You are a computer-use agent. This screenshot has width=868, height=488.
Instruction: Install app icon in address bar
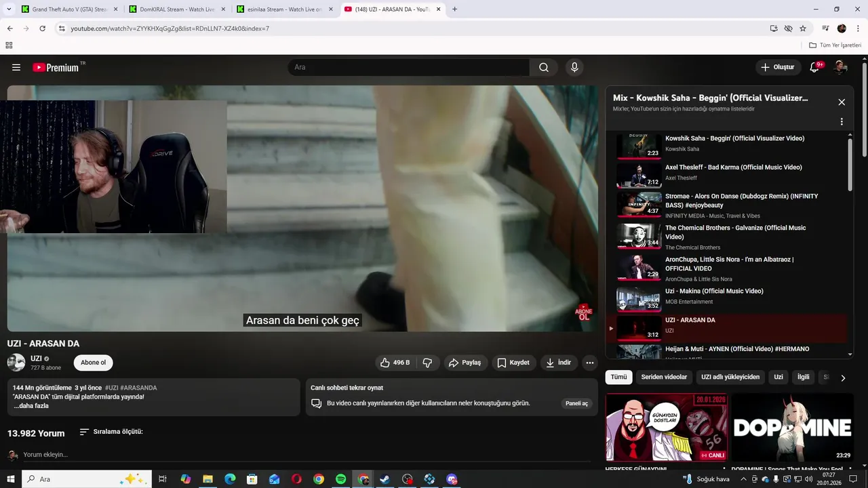tap(774, 28)
